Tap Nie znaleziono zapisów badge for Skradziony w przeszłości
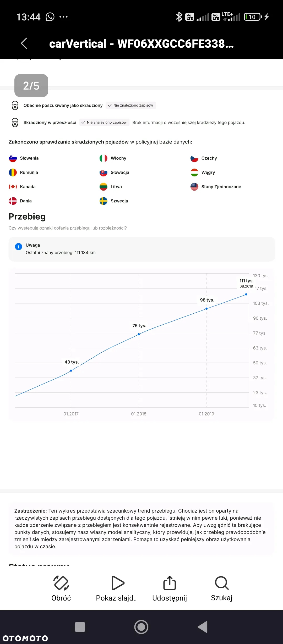 pyautogui.click(x=104, y=123)
